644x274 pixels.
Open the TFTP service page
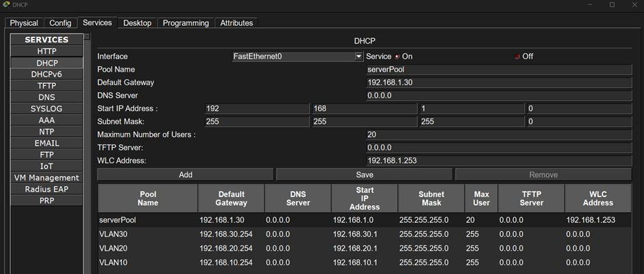[x=47, y=86]
